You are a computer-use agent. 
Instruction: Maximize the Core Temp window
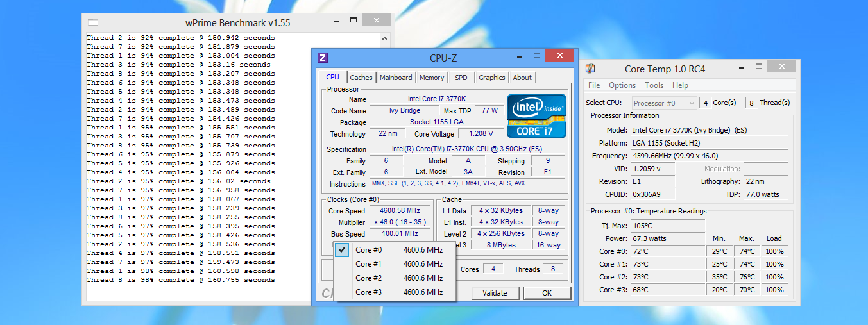[758, 66]
